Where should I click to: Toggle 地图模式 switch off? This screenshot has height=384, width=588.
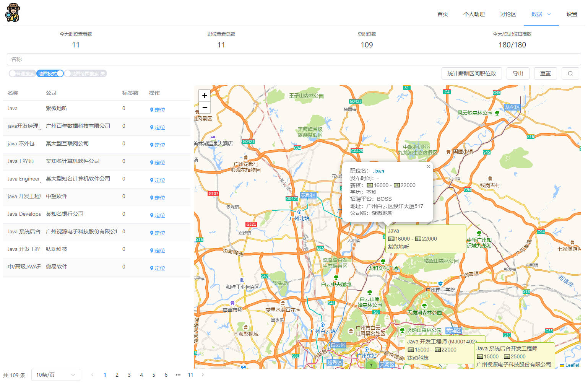click(50, 73)
